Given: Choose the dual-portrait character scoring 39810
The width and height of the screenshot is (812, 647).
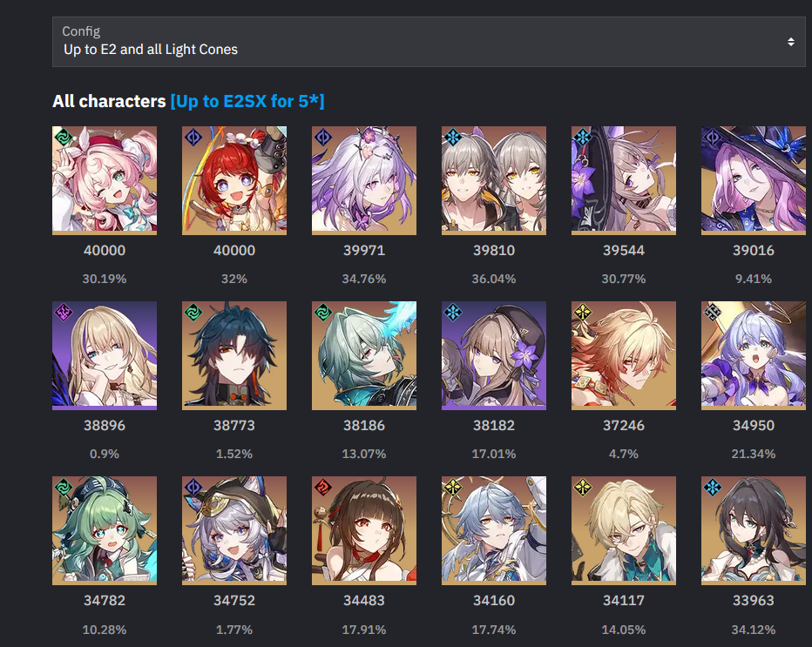Looking at the screenshot, I should pos(493,180).
